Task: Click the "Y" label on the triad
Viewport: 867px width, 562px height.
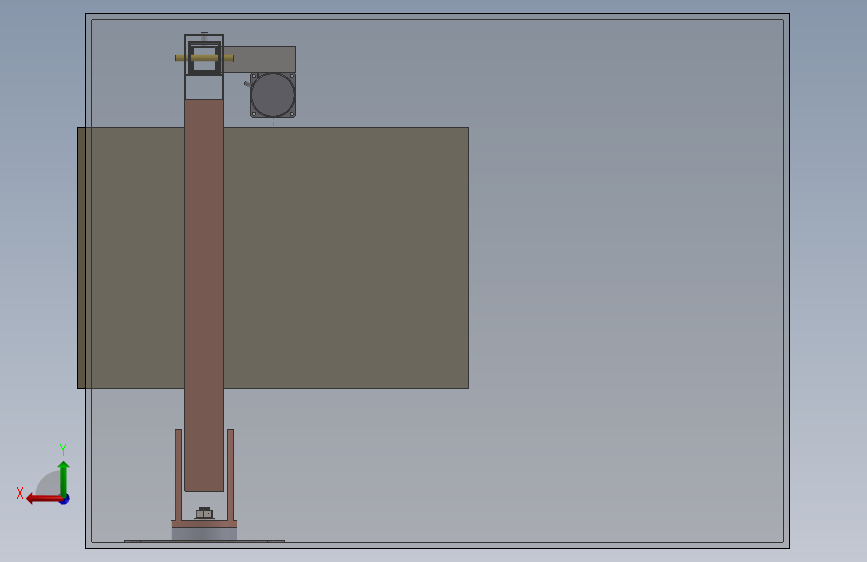Action: tap(63, 449)
